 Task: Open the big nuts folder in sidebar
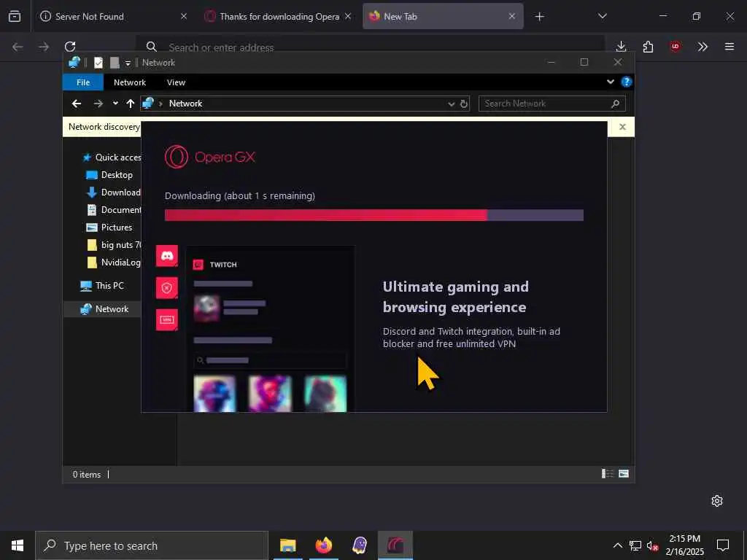(x=114, y=245)
